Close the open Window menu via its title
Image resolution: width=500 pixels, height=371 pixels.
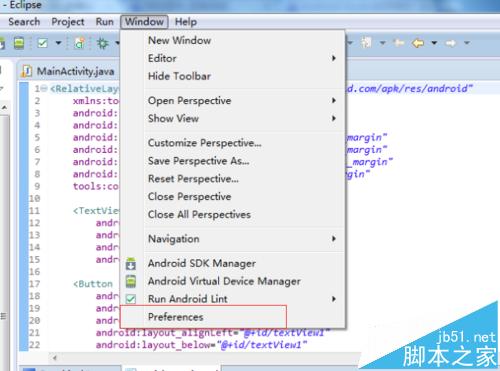click(x=144, y=22)
